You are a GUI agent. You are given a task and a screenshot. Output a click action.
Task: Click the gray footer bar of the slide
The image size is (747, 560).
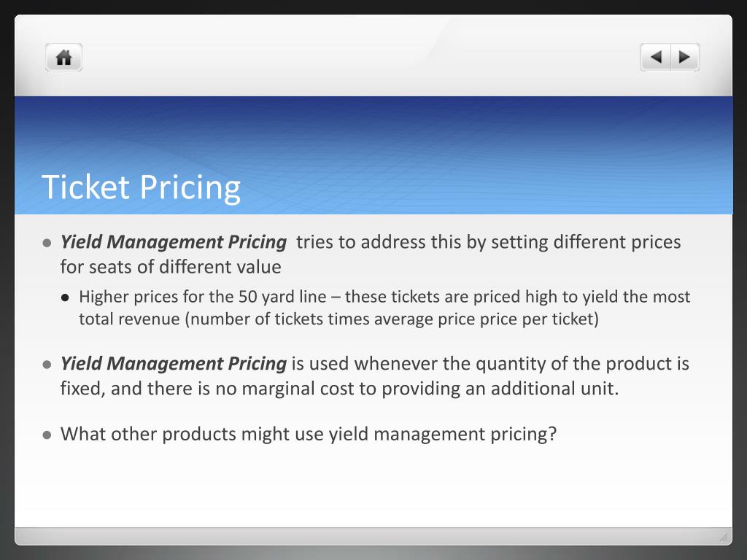click(x=373, y=536)
